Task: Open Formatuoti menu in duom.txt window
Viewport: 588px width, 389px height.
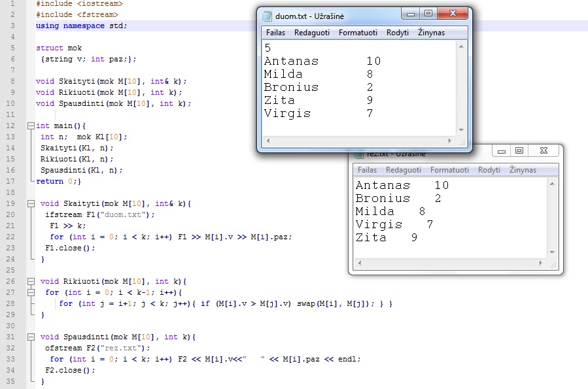Action: pyautogui.click(x=358, y=33)
